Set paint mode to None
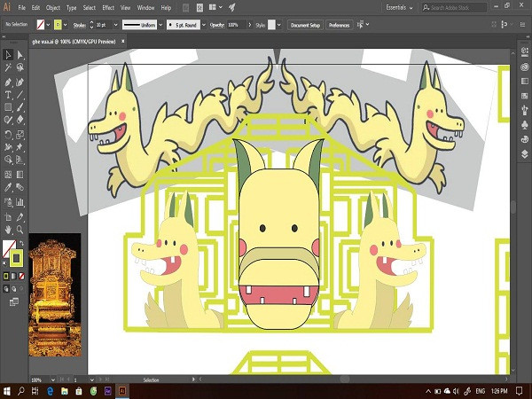Viewport: 532px width, 399px height. point(21,276)
